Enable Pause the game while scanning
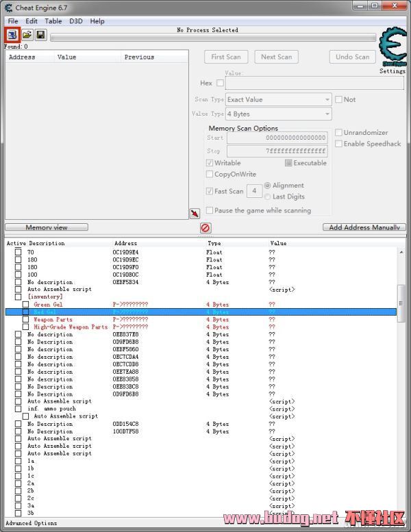Image resolution: width=411 pixels, height=532 pixels. coord(210,210)
